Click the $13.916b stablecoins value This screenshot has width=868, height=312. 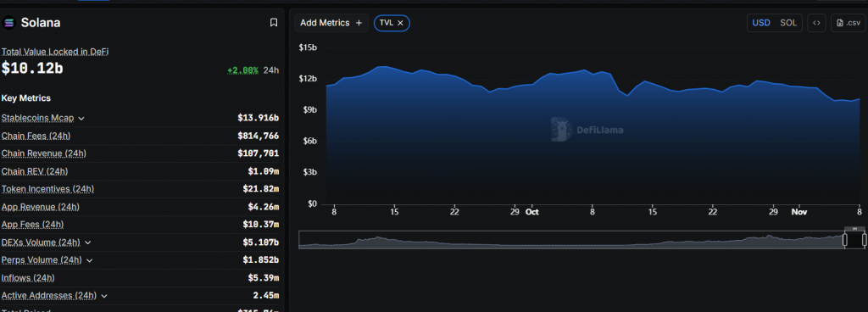[258, 119]
